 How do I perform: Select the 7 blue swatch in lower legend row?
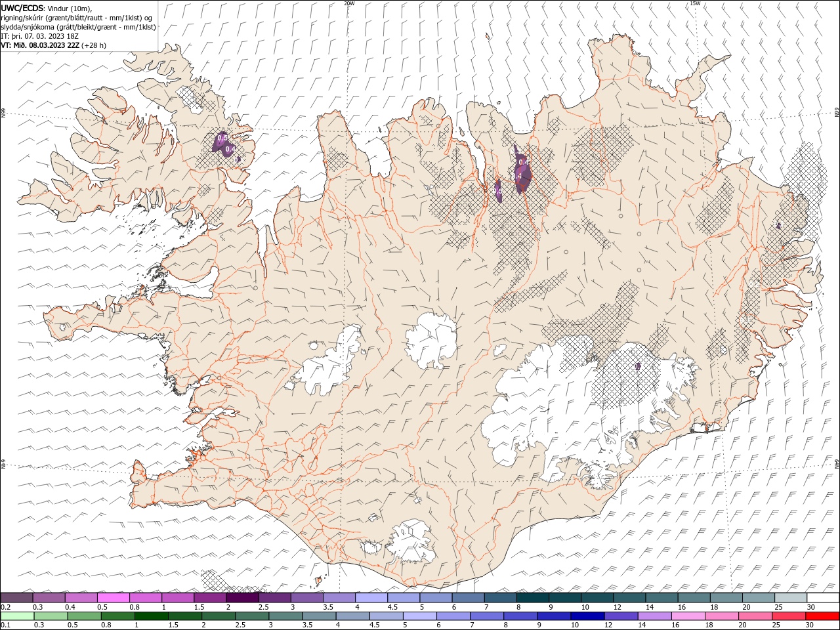click(486, 616)
